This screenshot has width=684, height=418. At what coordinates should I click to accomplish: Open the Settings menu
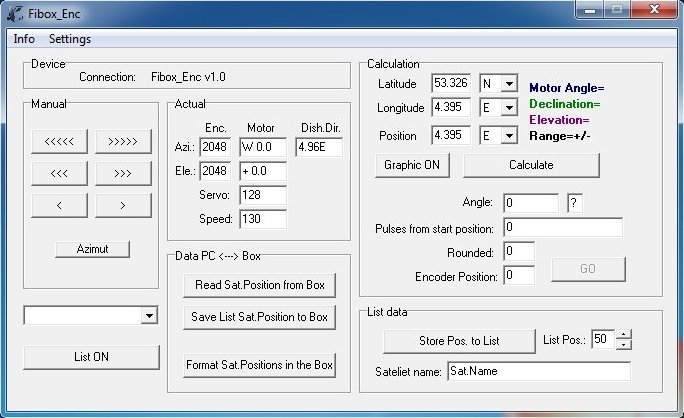click(x=70, y=39)
